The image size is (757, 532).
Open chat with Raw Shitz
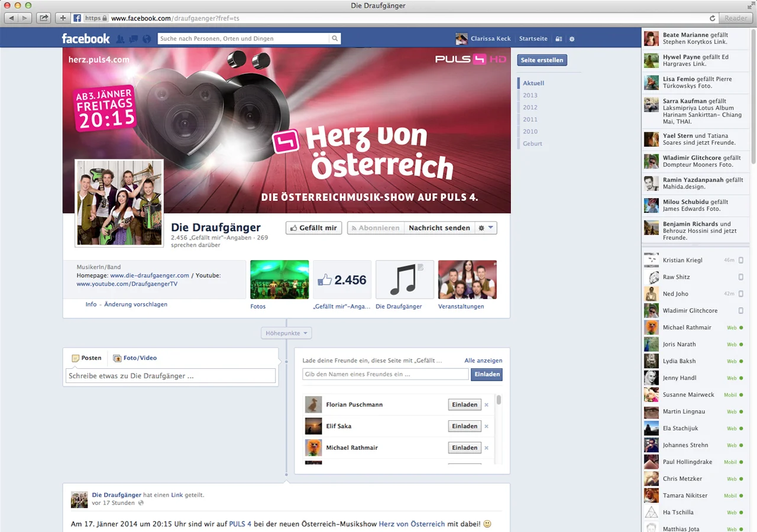click(x=694, y=277)
